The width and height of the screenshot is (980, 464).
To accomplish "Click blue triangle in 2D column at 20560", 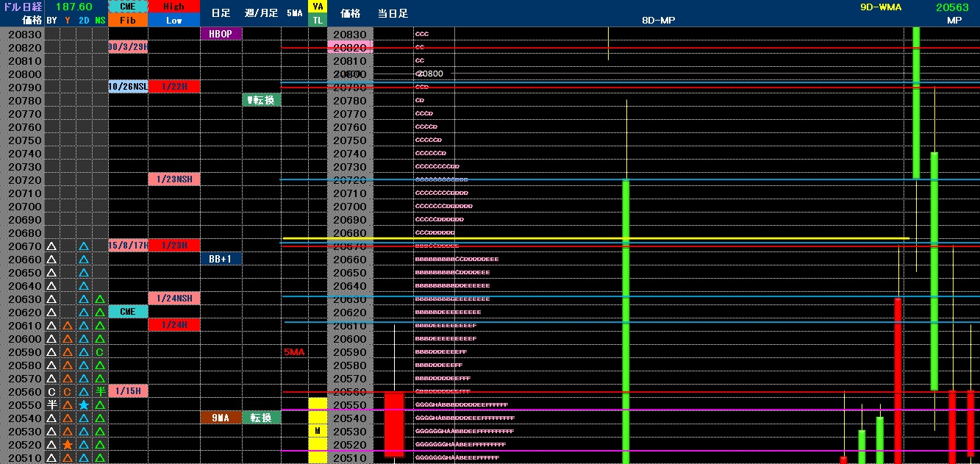I will (84, 391).
